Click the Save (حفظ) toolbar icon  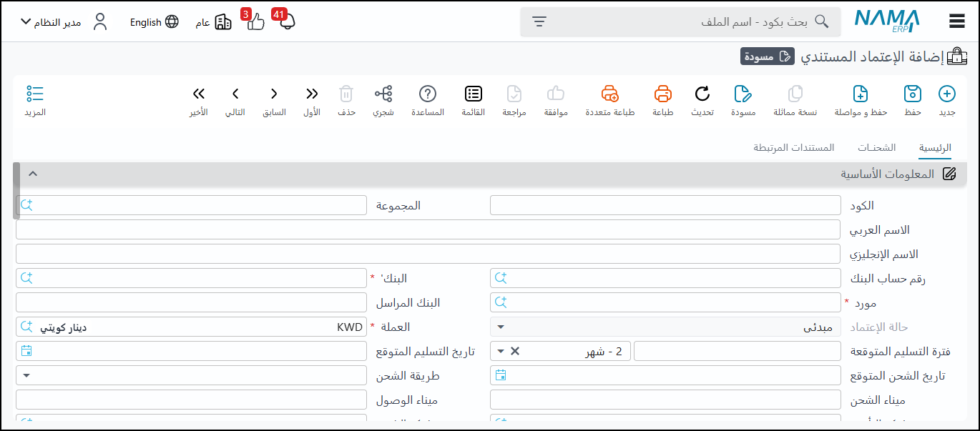tap(912, 94)
